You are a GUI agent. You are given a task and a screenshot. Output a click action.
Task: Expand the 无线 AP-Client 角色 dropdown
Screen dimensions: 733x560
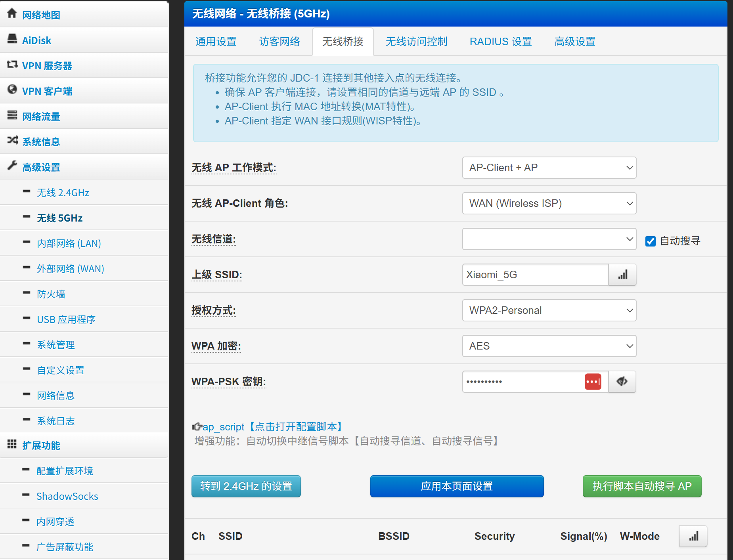pos(549,203)
